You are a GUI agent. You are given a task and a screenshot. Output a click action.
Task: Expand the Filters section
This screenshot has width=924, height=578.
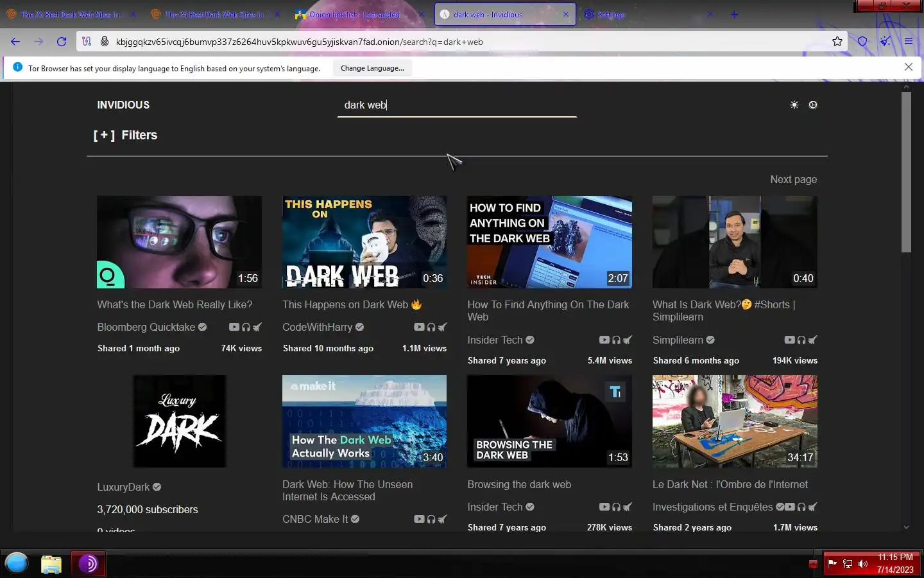[125, 135]
